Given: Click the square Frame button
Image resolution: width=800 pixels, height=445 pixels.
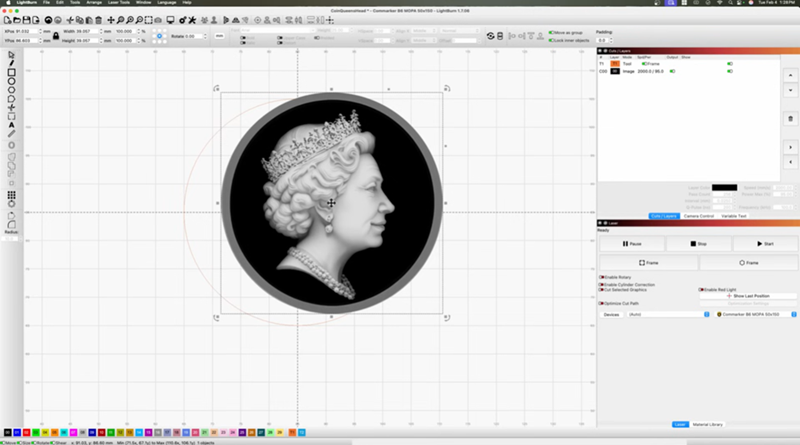Looking at the screenshot, I should (x=648, y=263).
